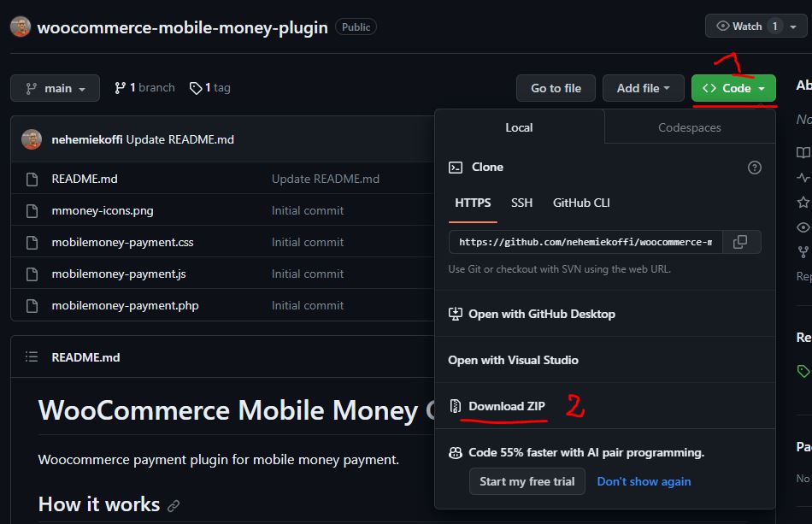Screen dimensions: 812x524
Task: Click the file icon next to mmoney-icons.png
Action: [x=32, y=211]
